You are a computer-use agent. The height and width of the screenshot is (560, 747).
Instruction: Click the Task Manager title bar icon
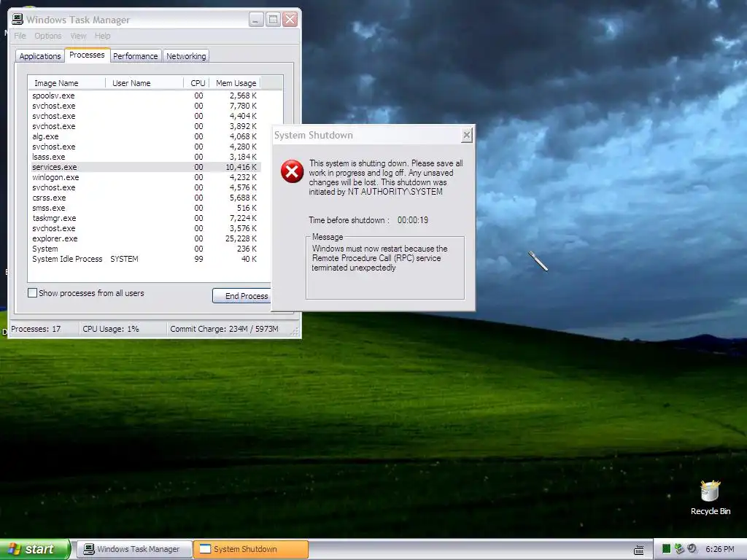[18, 19]
